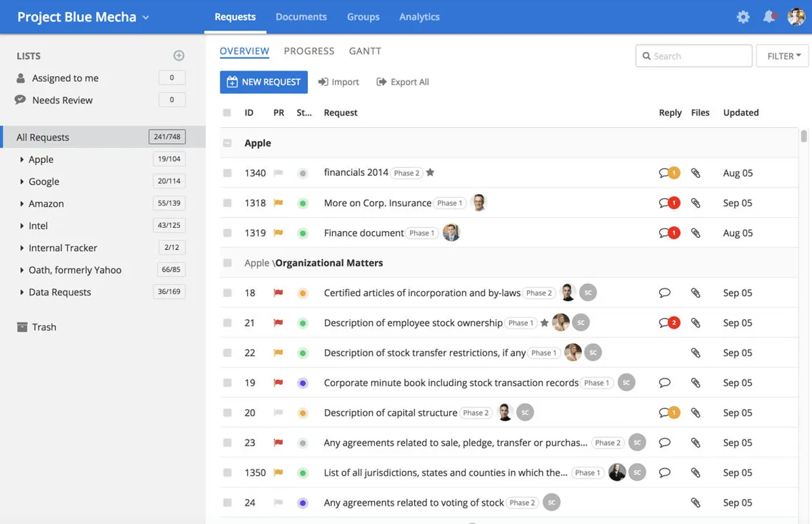Expand the Amazon list in the sidebar
This screenshot has height=524, width=812.
tap(22, 204)
